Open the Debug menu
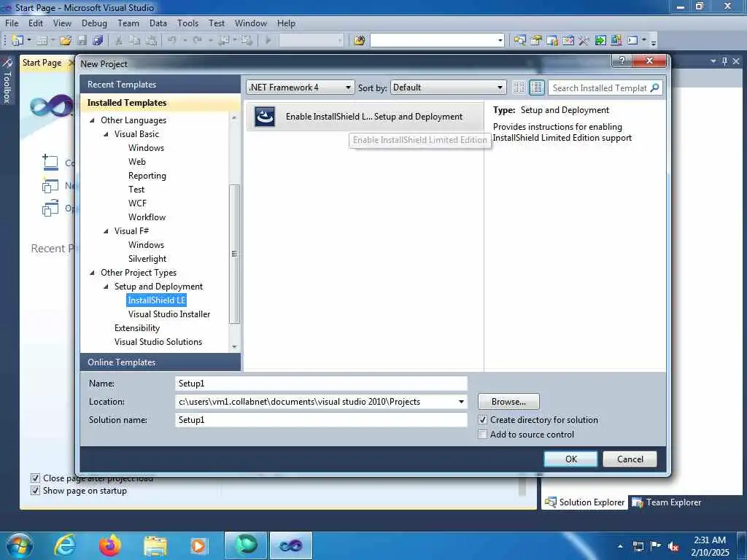Viewport: 747px width, 560px height. (94, 23)
